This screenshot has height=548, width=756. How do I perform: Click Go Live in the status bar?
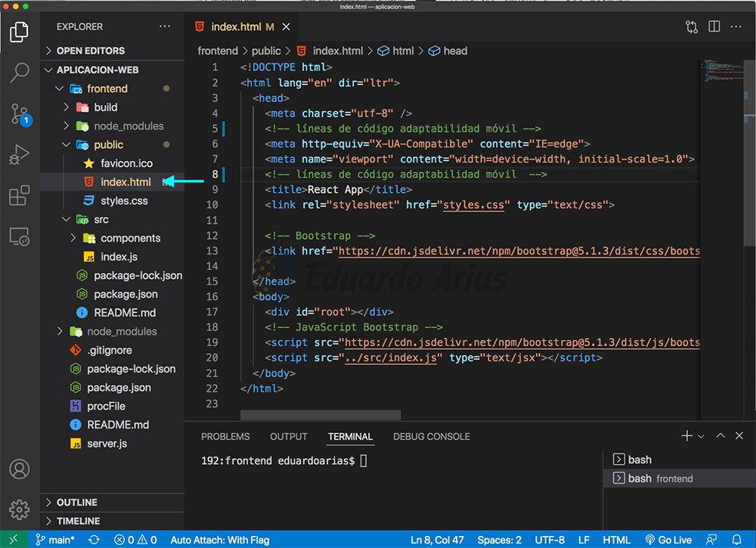pyautogui.click(x=668, y=540)
